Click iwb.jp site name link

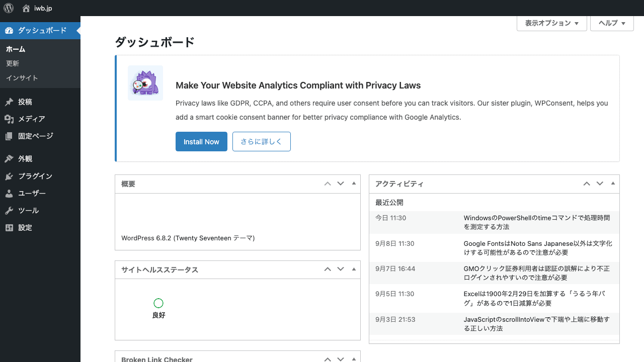pos(43,9)
